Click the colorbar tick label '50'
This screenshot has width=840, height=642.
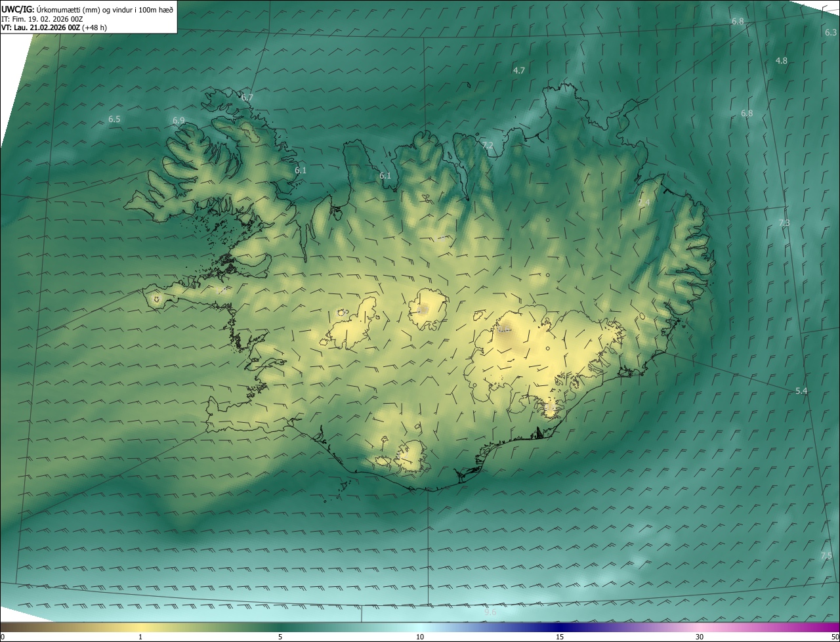pos(835,637)
